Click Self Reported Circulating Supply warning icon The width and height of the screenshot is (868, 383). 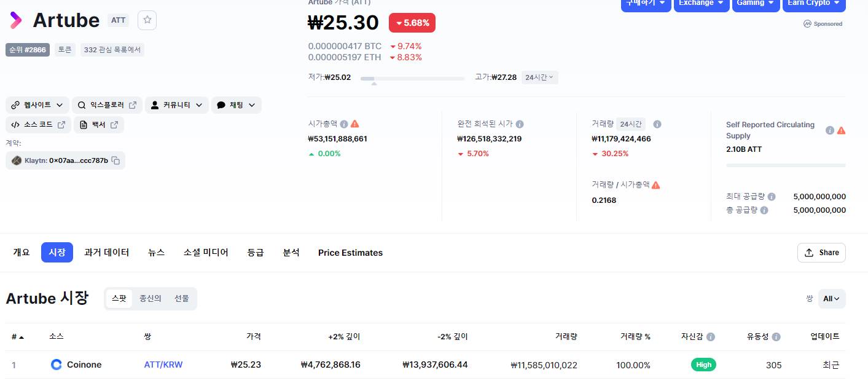[x=841, y=130]
